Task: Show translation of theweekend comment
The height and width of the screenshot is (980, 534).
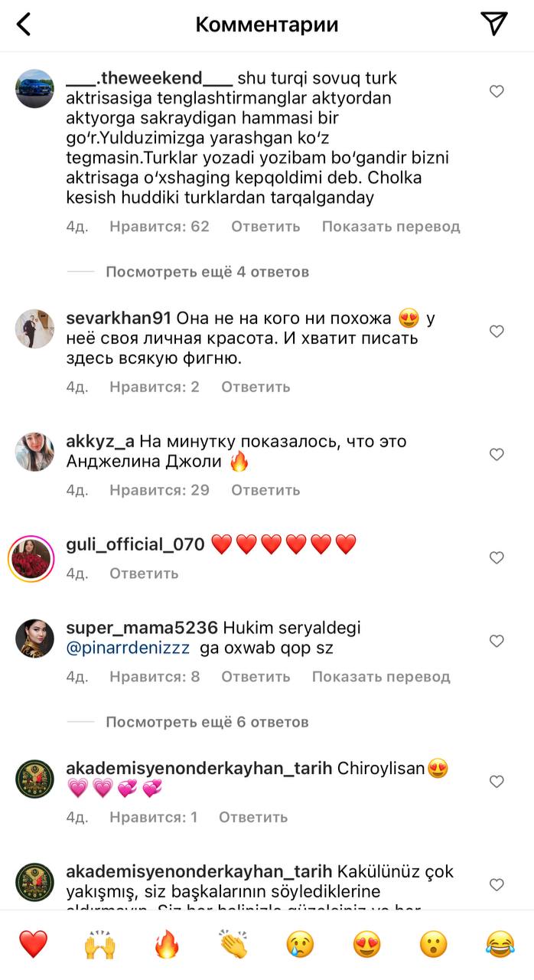Action: (x=391, y=227)
